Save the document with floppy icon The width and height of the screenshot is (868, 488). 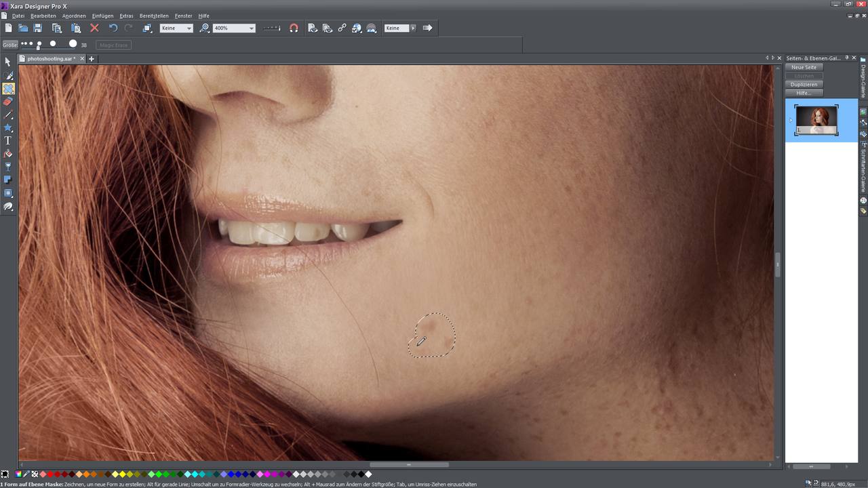(x=38, y=28)
